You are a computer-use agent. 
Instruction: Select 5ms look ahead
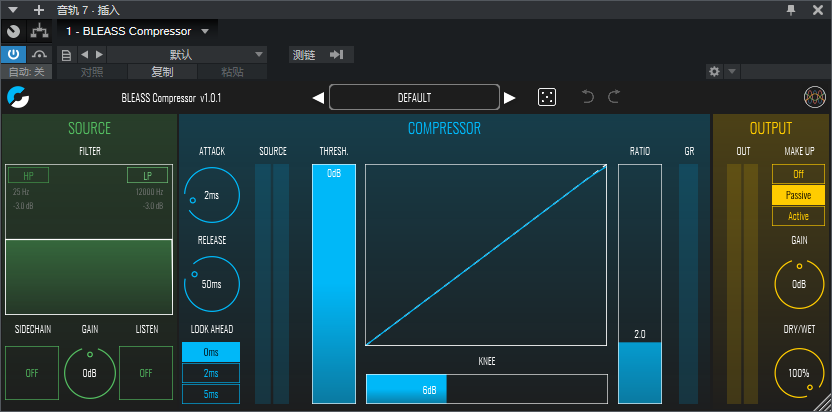pyautogui.click(x=211, y=394)
